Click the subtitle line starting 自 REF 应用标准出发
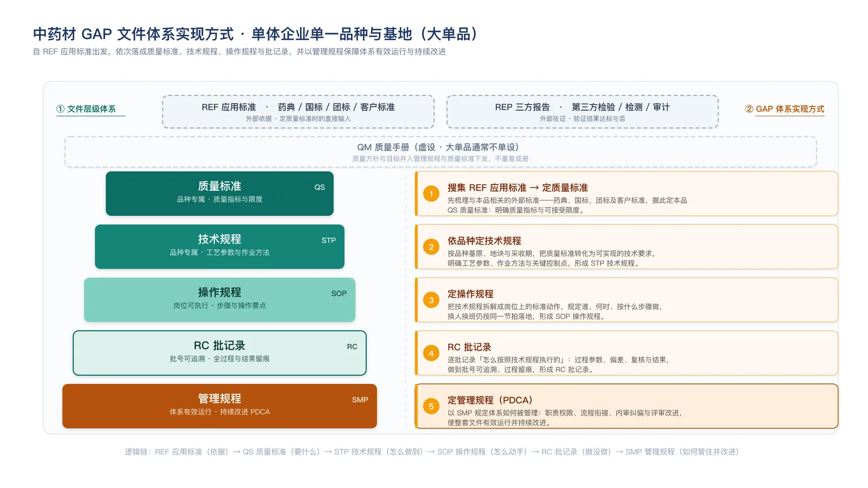 point(239,52)
